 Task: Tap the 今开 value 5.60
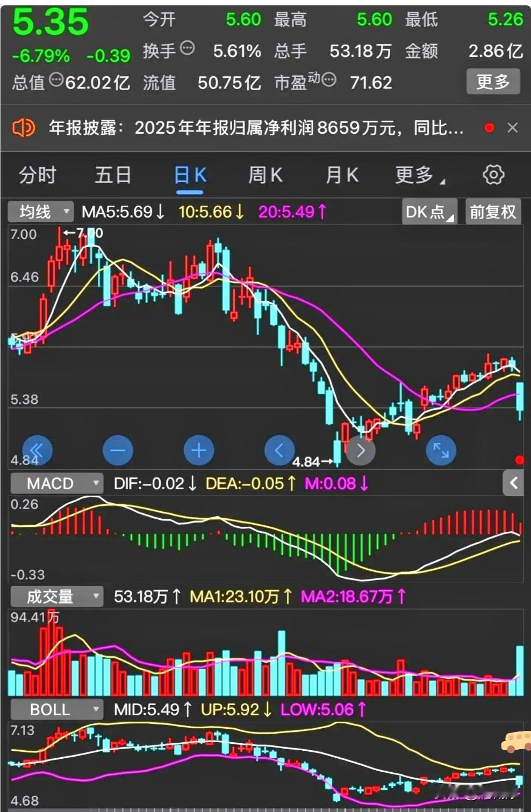tap(243, 19)
